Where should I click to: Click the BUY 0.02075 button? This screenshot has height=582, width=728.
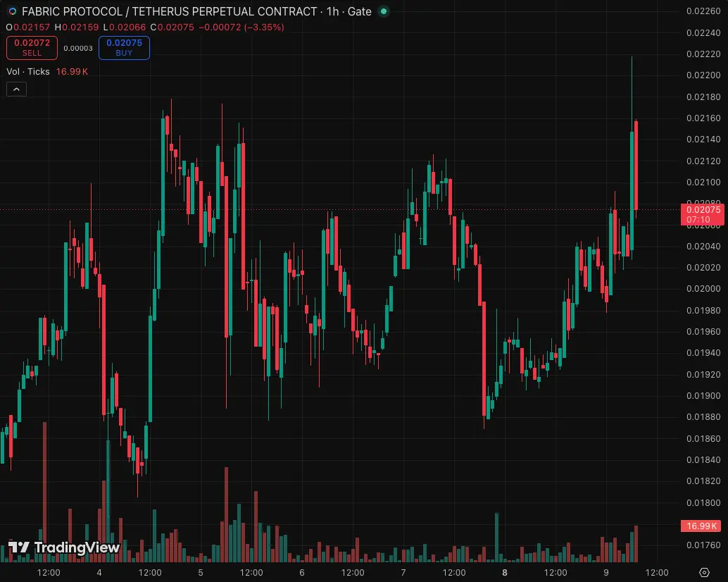point(124,48)
